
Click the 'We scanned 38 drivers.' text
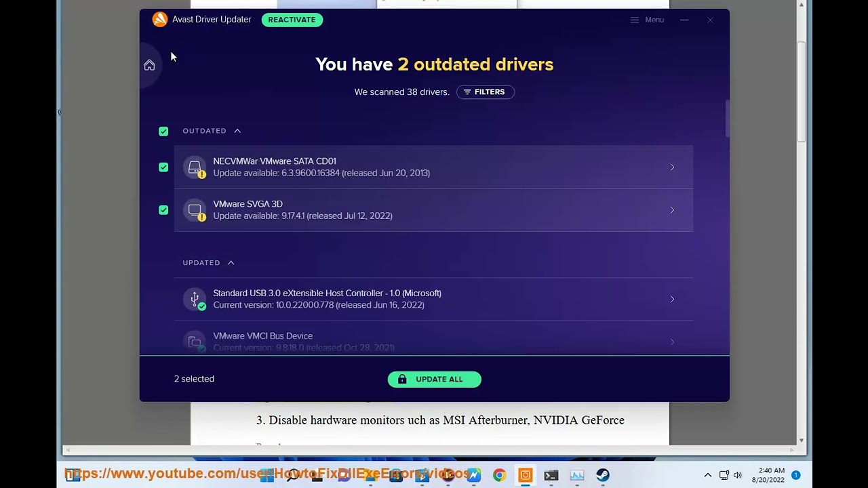click(x=401, y=92)
